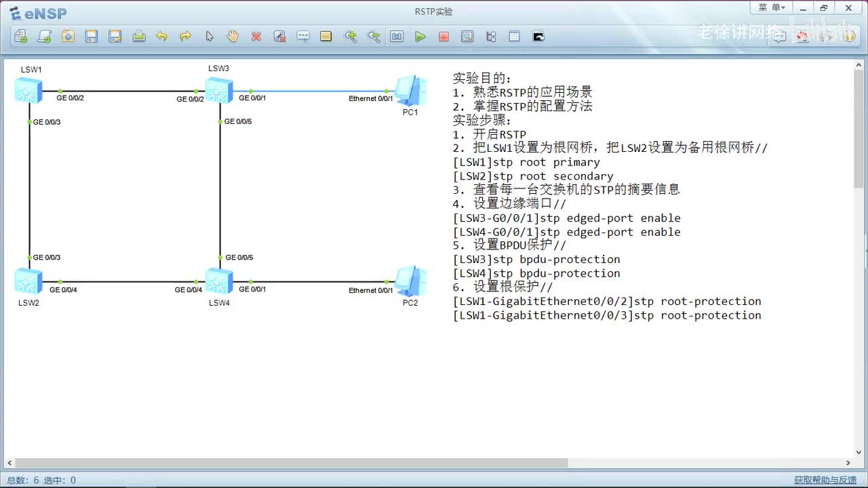This screenshot has width=868, height=488.
Task: Click the '总数: 6 选中: 0' status text
Action: (41, 480)
